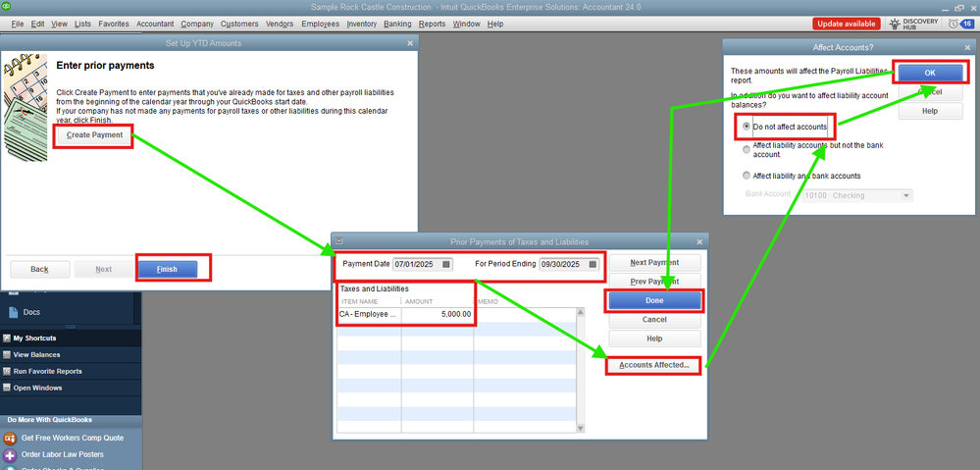Click the MEMO column header
980x470 pixels.
point(489,301)
